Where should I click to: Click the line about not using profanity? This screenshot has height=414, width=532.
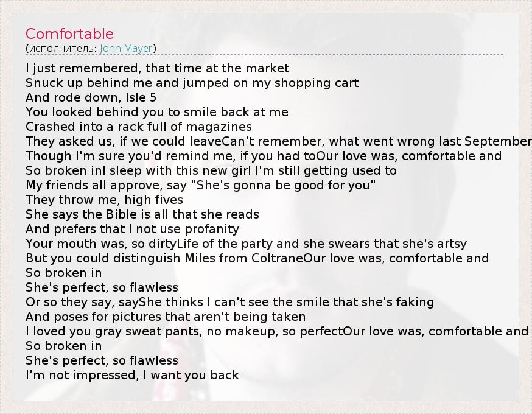132,229
